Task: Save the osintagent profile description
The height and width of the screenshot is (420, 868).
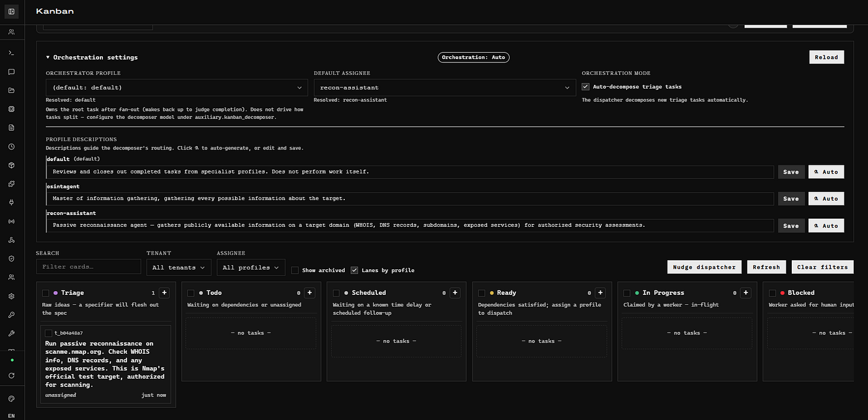Action: point(791,199)
